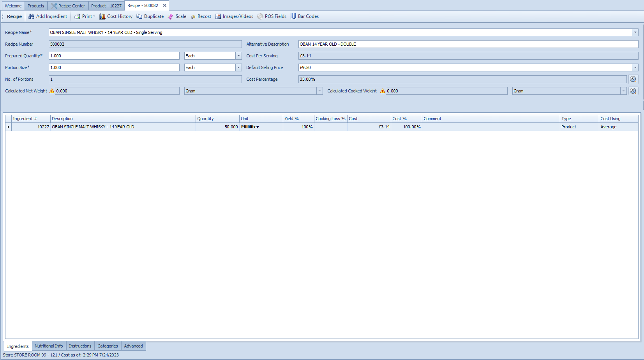
Task: Open Prepared Quantity unit dropdown
Action: [x=238, y=56]
